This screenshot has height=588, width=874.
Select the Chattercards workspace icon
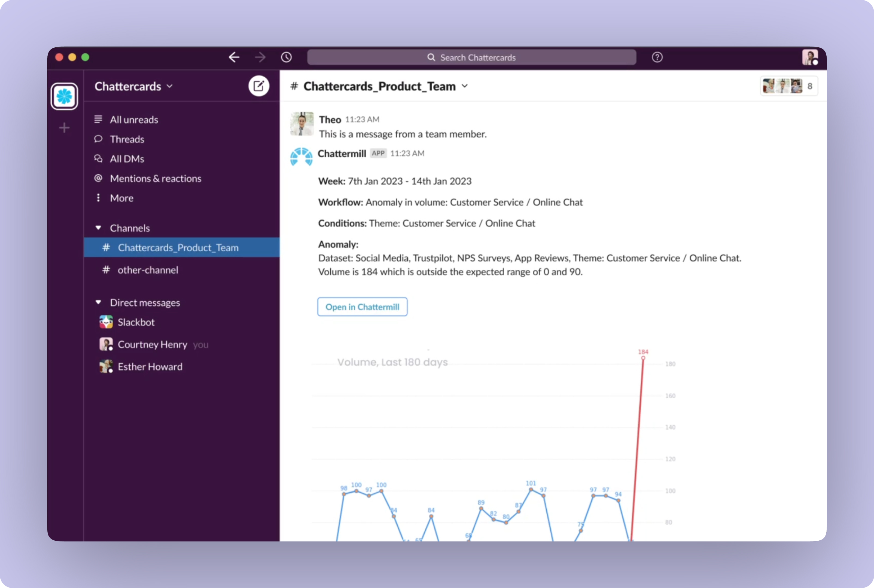65,96
